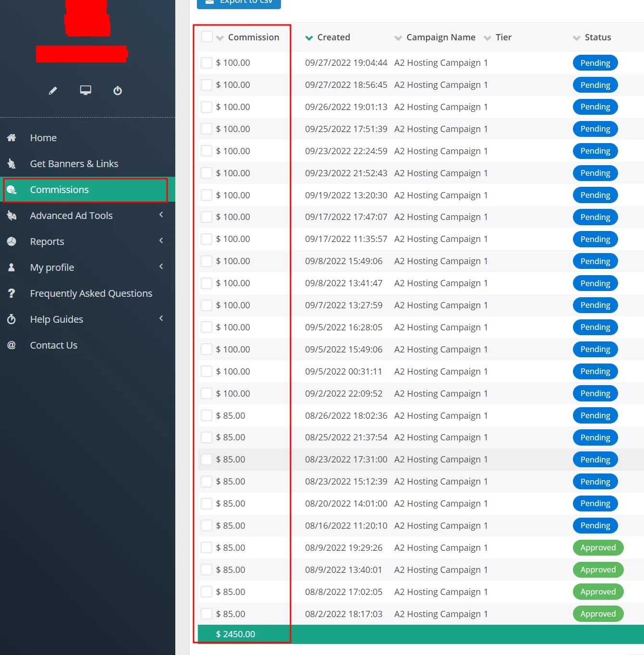Image resolution: width=644 pixels, height=655 pixels.
Task: Open the Commissions menu item
Action: tap(60, 190)
